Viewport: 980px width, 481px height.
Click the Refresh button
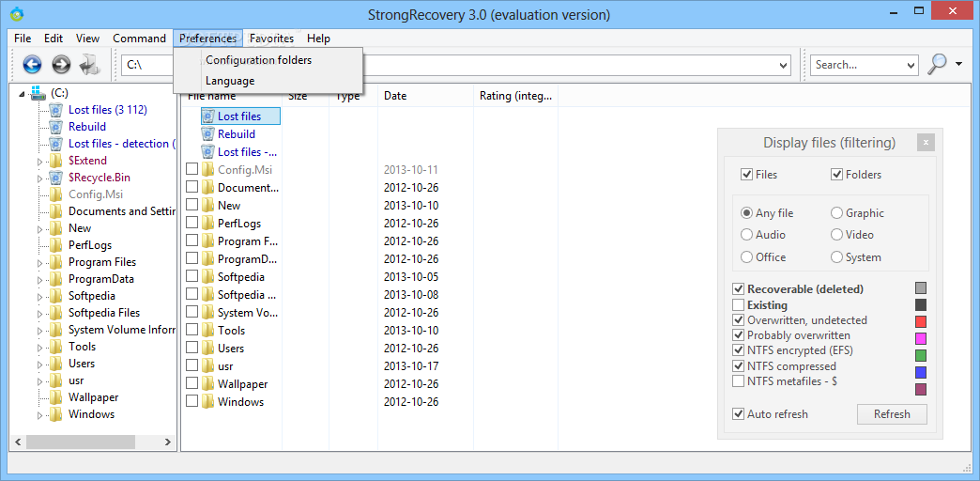(x=892, y=414)
